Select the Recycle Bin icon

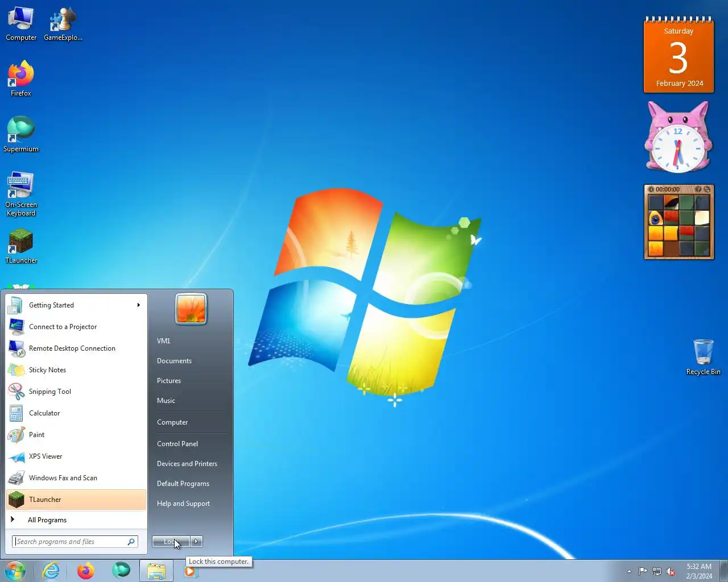(703, 357)
